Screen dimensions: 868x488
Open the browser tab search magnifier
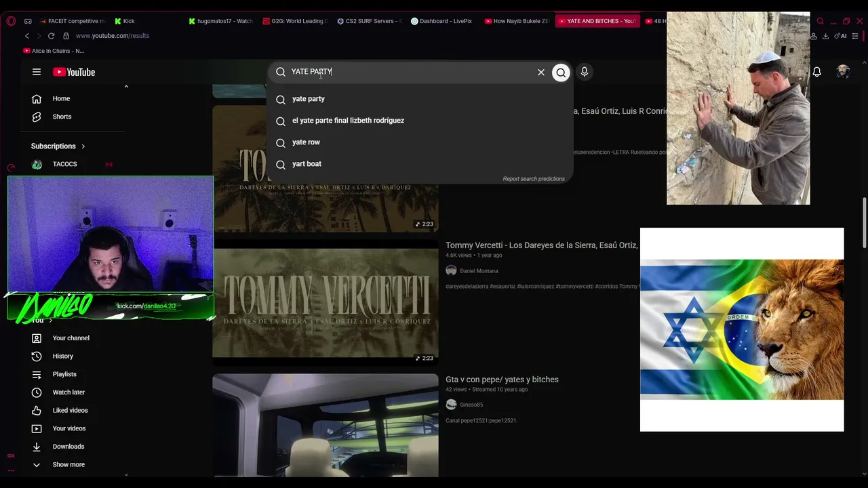point(821,21)
